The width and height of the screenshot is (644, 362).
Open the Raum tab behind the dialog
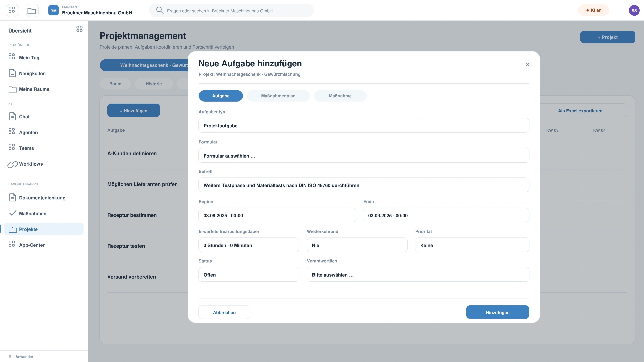point(115,84)
